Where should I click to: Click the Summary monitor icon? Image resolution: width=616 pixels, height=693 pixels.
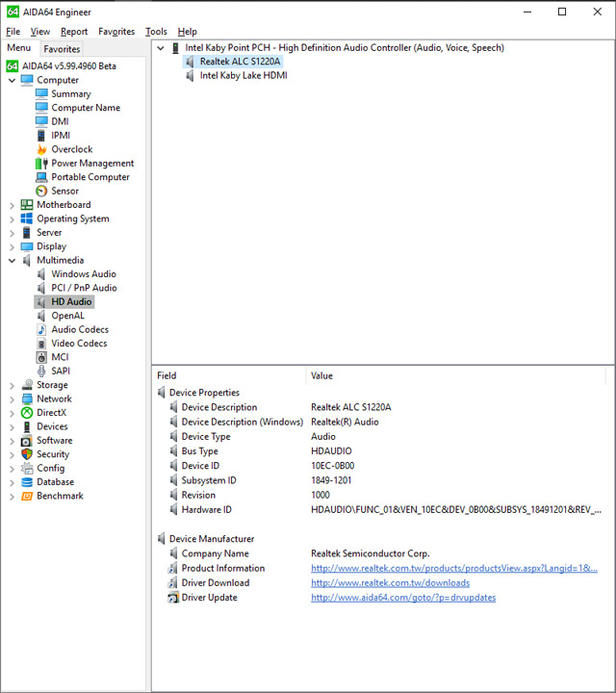click(x=41, y=93)
